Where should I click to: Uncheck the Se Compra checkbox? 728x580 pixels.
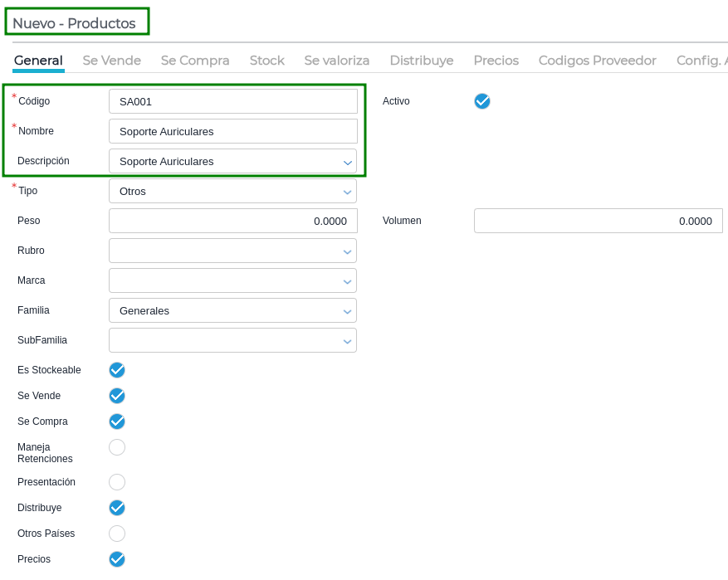(x=117, y=422)
